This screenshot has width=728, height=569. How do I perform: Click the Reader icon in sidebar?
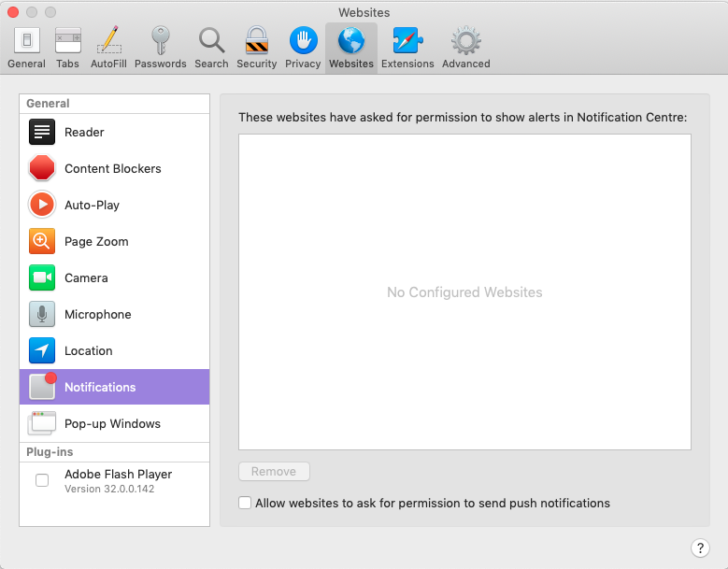42,132
